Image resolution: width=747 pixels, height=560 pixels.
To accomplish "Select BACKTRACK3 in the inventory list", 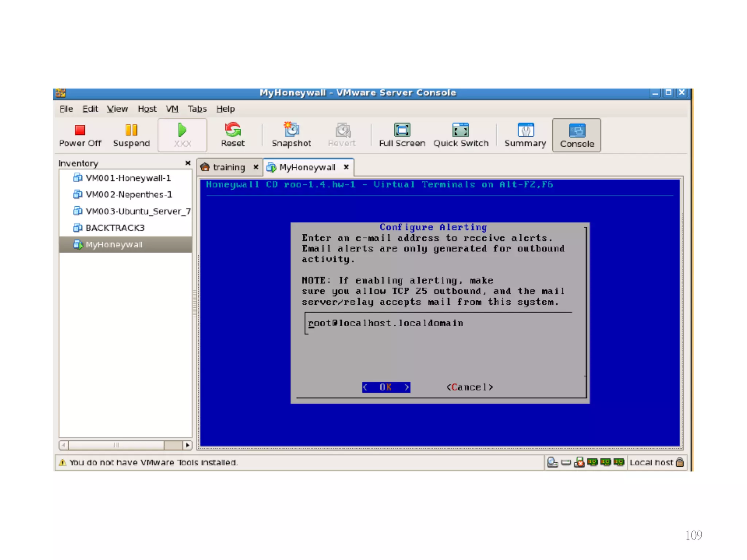I will coord(115,228).
